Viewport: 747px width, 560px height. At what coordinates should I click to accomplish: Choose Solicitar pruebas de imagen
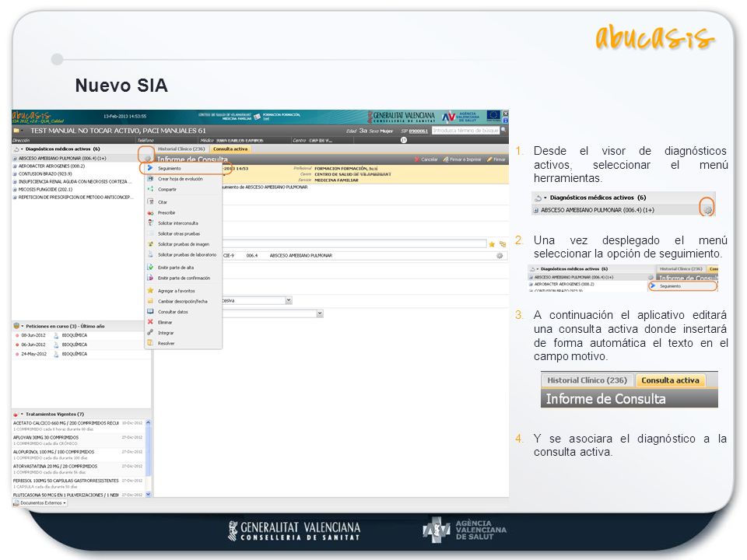(x=184, y=244)
